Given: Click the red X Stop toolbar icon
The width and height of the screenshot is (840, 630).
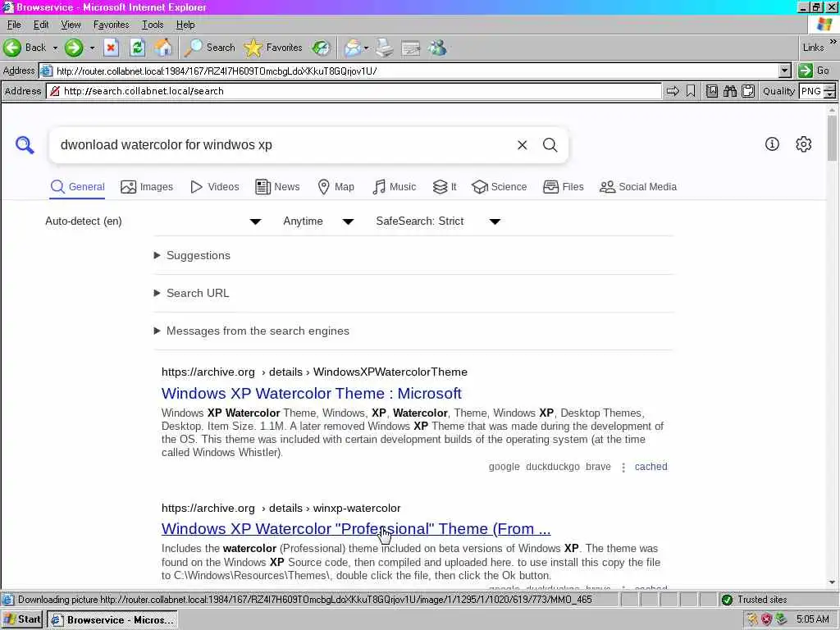Looking at the screenshot, I should pyautogui.click(x=111, y=48).
